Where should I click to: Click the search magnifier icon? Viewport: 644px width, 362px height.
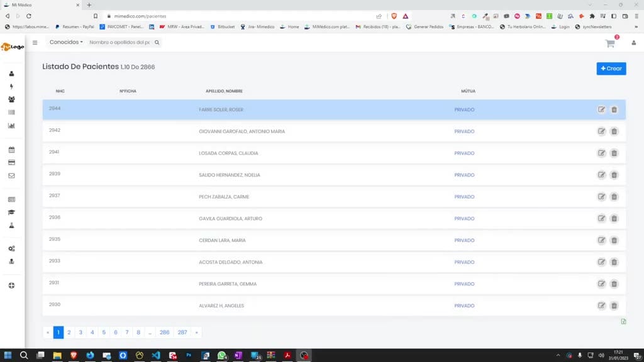[157, 42]
